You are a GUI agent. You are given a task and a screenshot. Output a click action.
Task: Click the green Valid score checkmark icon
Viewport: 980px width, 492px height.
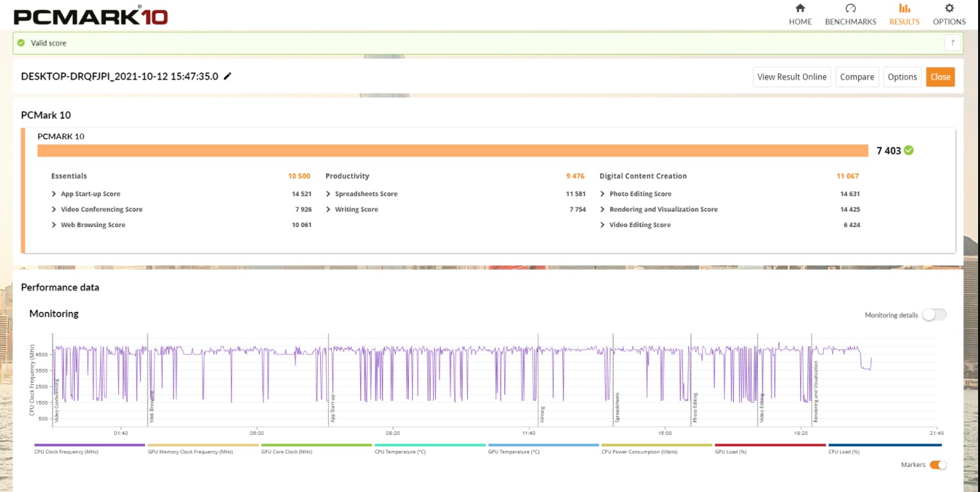[x=22, y=43]
